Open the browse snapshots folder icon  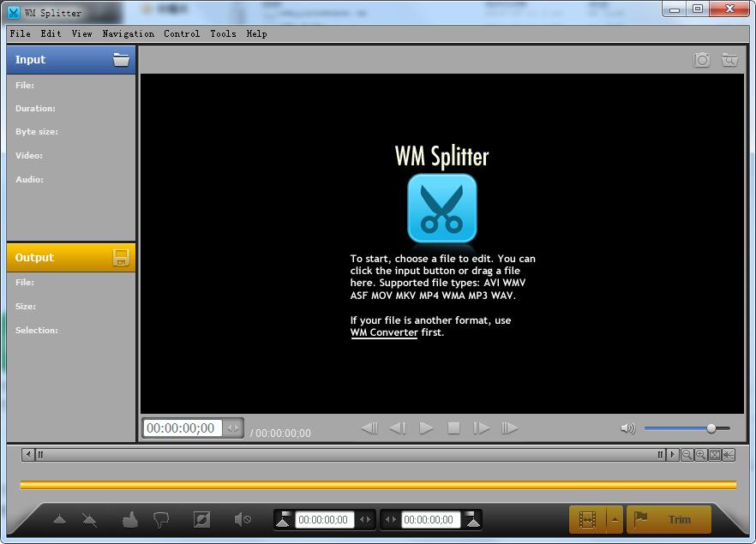pyautogui.click(x=729, y=60)
